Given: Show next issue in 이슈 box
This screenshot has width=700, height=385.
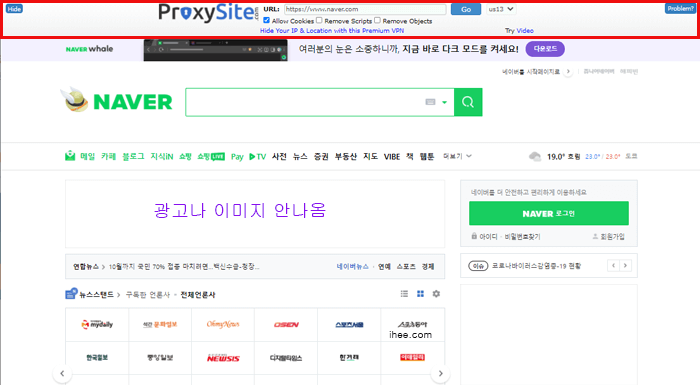Looking at the screenshot, I should tap(625, 266).
